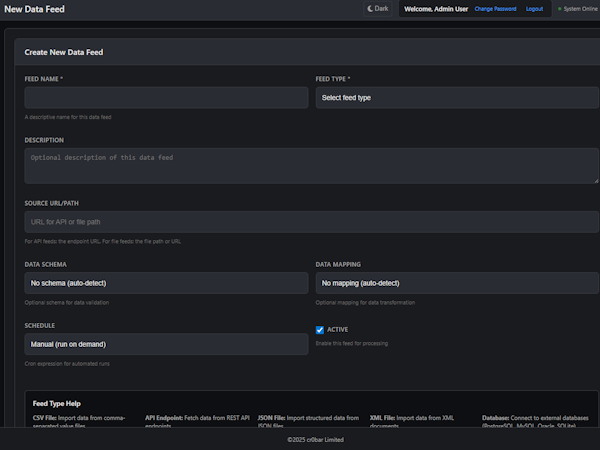Log out via the Logout link

point(534,9)
